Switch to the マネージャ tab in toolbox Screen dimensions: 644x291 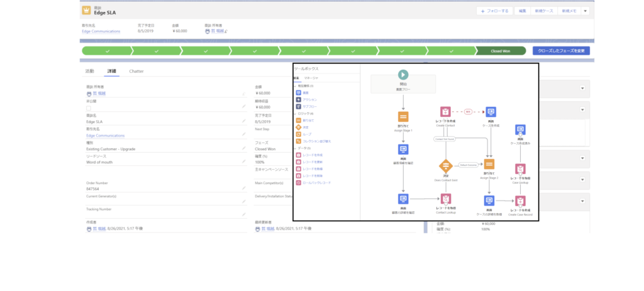[311, 77]
